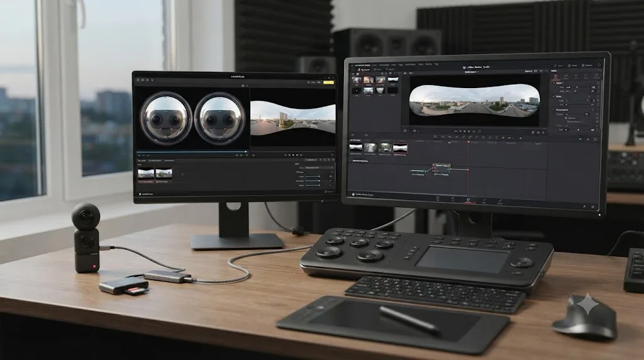Click the plus tile to add a clip
The image size is (644, 360).
coord(182,175)
